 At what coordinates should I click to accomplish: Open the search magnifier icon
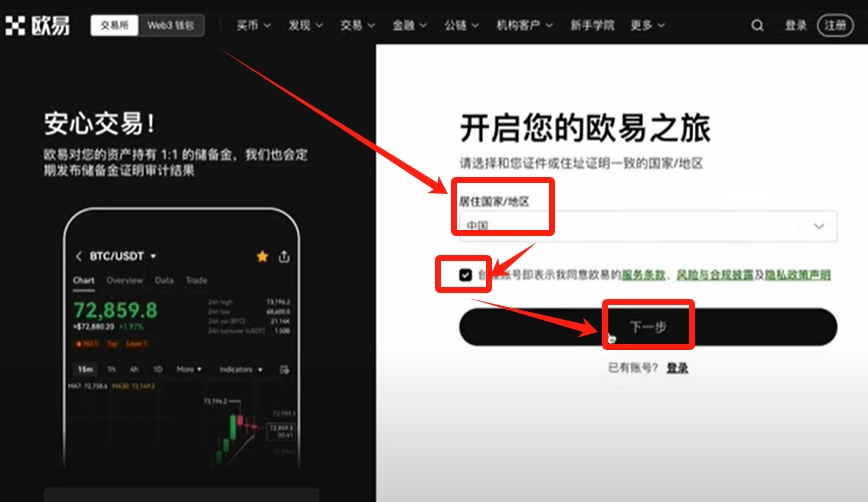click(x=757, y=26)
